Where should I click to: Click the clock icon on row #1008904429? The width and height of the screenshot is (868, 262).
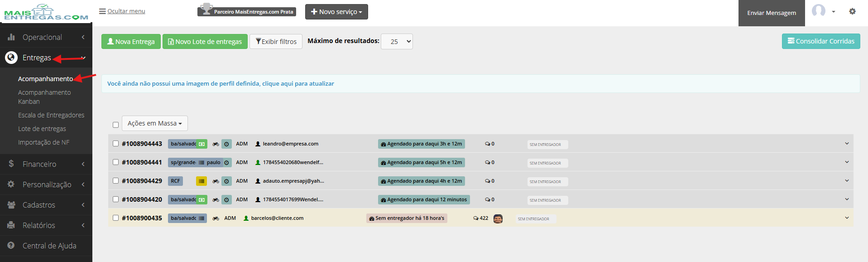click(x=227, y=181)
